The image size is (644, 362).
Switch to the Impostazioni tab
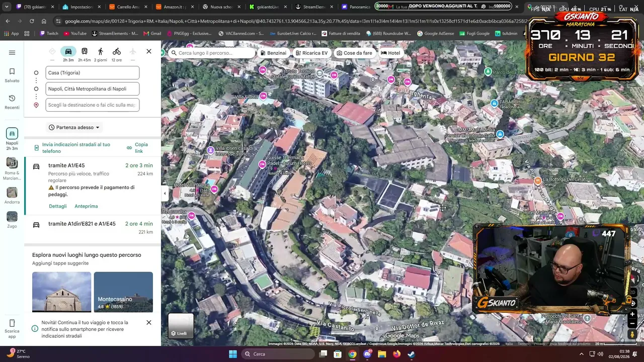point(81,7)
